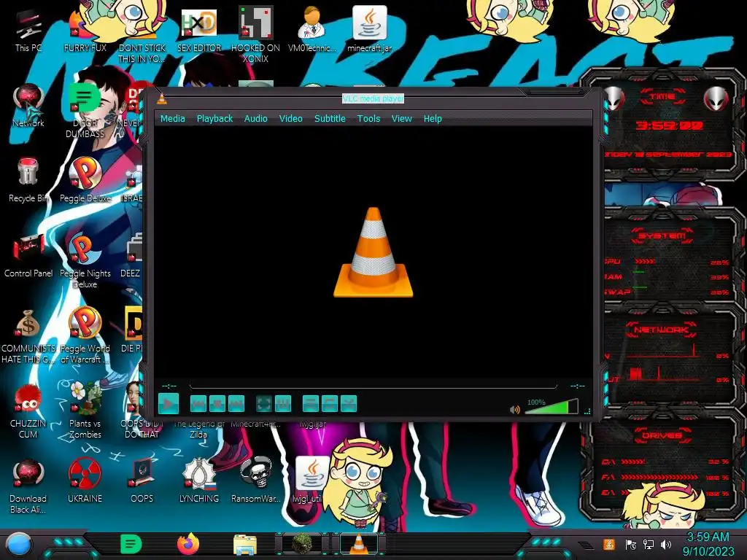Viewport: 747px width, 560px height.
Task: Toggle the VLC playlist view
Action: point(311,404)
